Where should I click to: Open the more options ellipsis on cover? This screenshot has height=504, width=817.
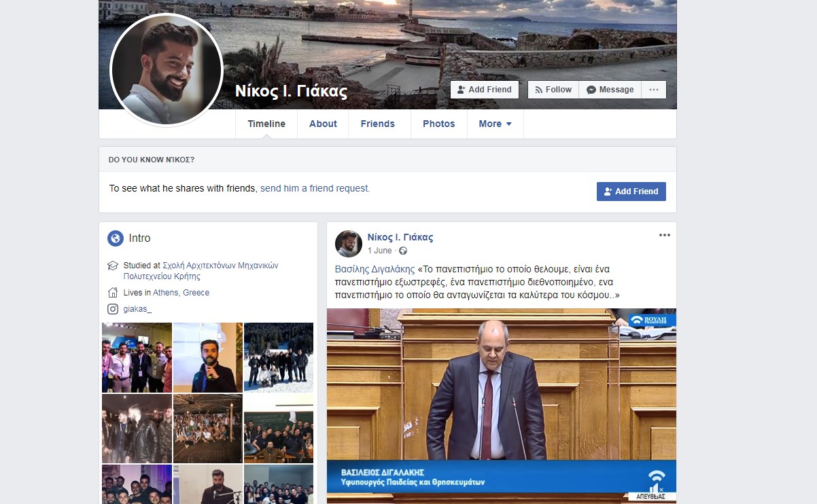point(654,90)
